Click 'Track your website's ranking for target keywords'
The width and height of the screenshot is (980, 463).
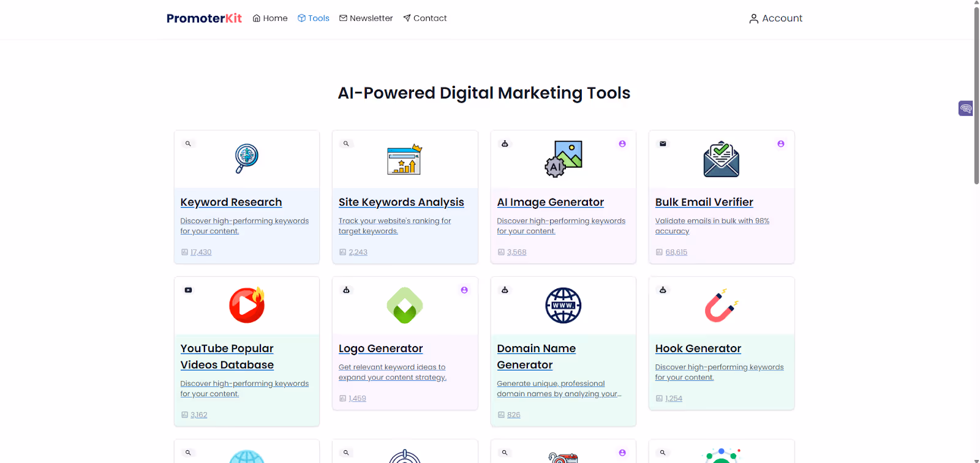[x=395, y=226]
